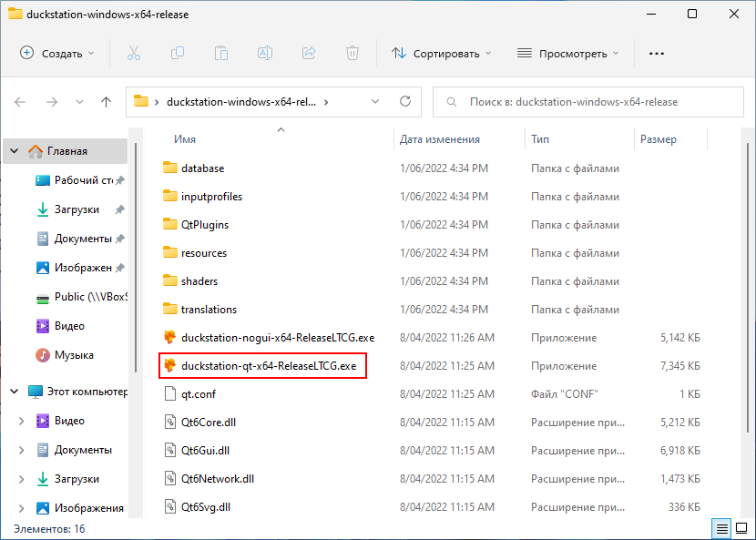This screenshot has height=540, width=756.
Task: Click the Элементов: 16 status text
Action: pyautogui.click(x=49, y=529)
